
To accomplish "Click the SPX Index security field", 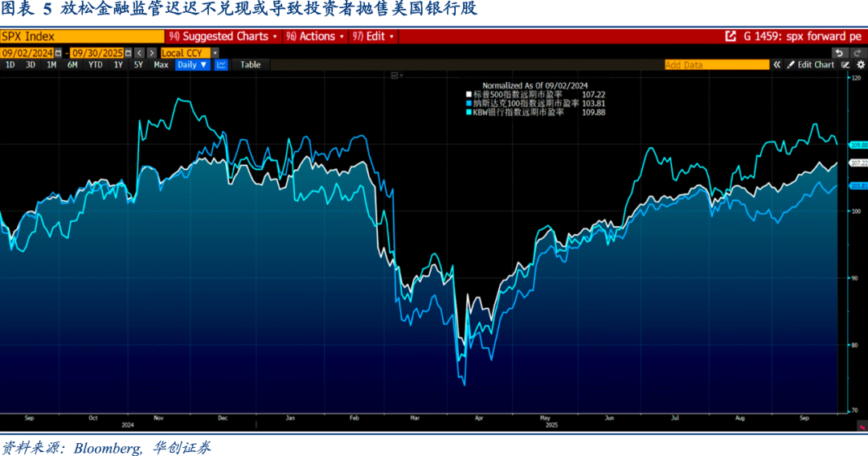I will point(82,36).
